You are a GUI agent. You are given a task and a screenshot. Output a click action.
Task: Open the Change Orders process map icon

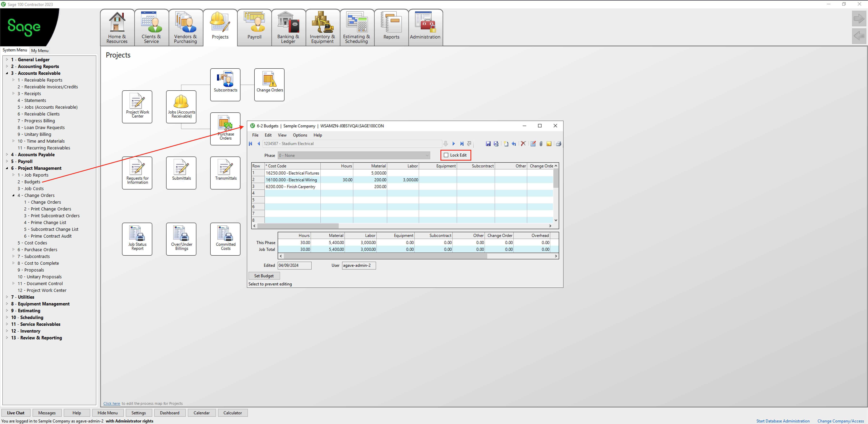(269, 84)
